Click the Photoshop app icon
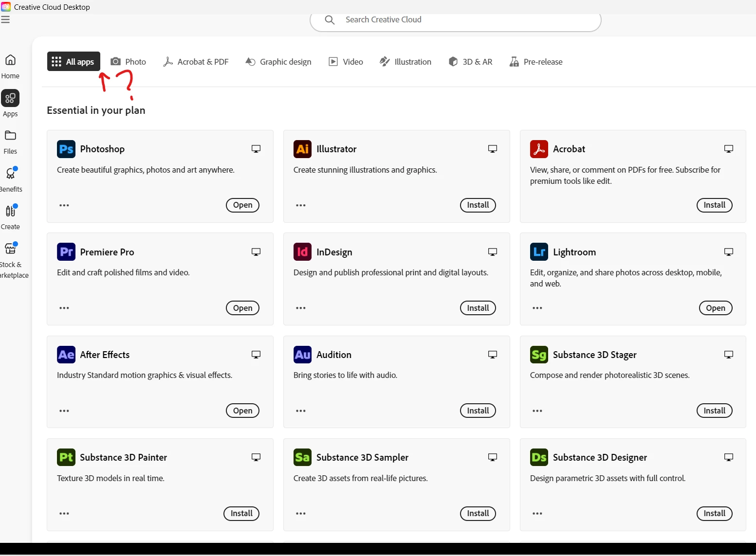756x556 pixels. [x=66, y=149]
